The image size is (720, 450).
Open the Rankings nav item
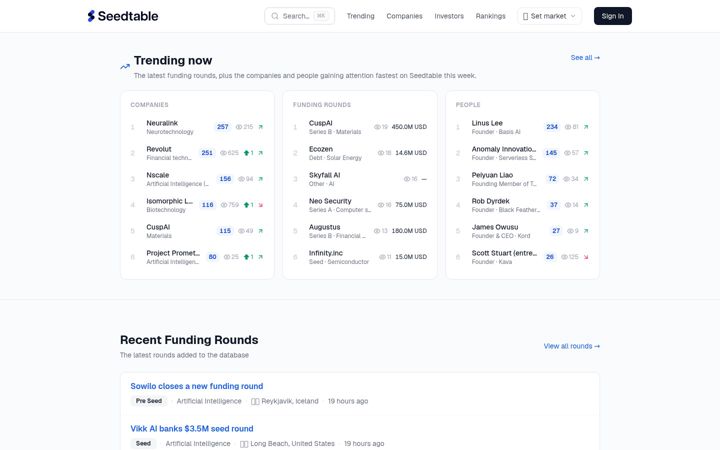tap(490, 16)
